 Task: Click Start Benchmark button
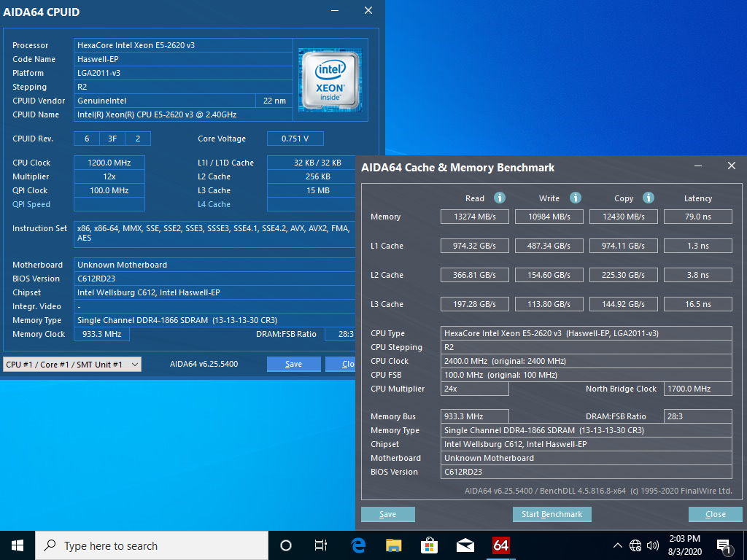coord(551,514)
